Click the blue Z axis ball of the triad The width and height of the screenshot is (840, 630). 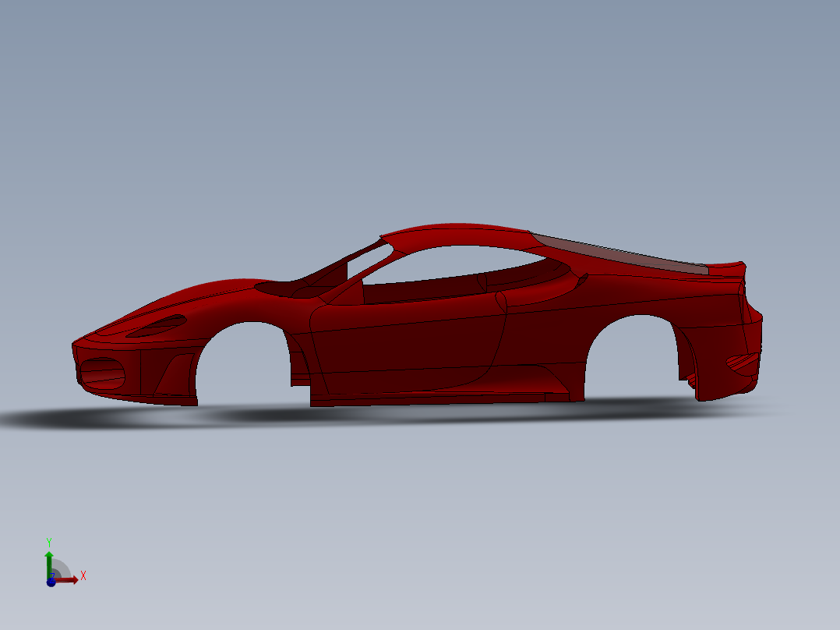pyautogui.click(x=51, y=582)
